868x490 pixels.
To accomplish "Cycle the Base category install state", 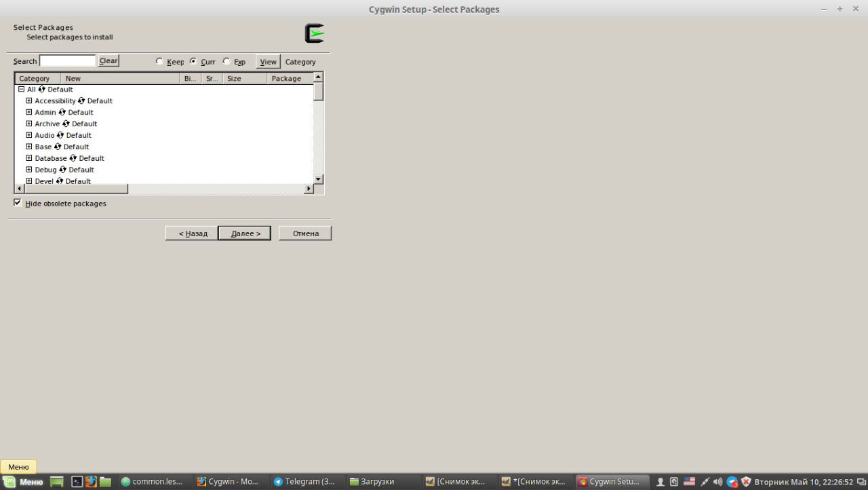I will click(x=58, y=147).
